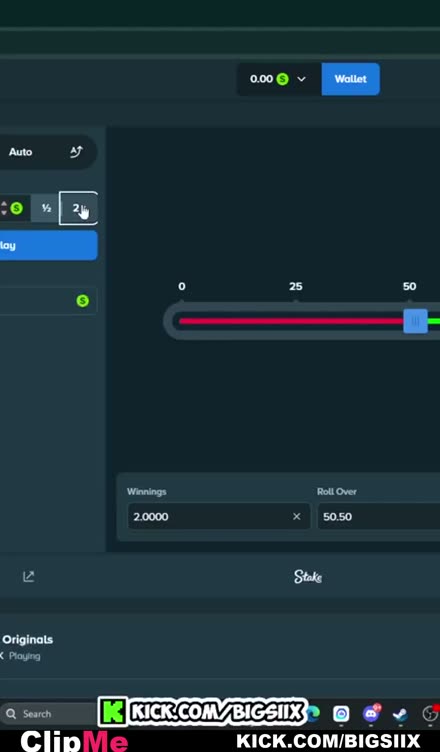This screenshot has width=440, height=752.
Task: Open Steam from the taskbar
Action: coord(400,715)
